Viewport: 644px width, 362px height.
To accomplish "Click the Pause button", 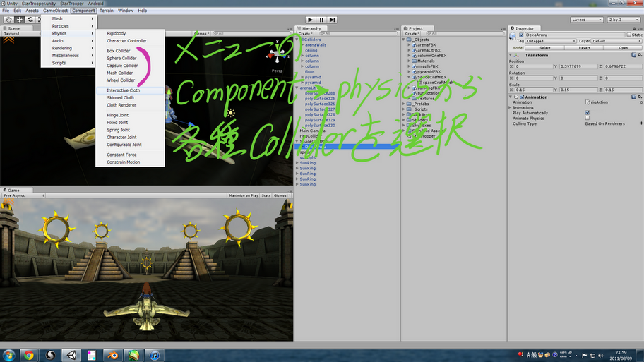I will point(321,20).
